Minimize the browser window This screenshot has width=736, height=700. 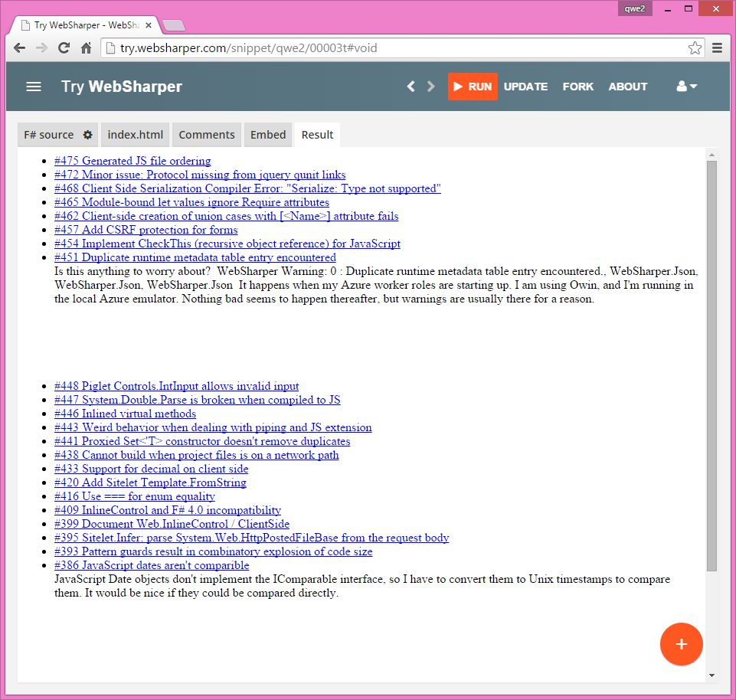point(668,8)
